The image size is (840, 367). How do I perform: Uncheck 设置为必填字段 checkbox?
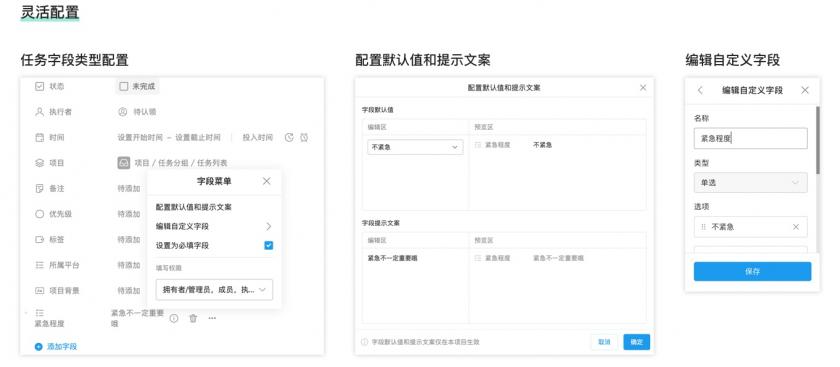(x=268, y=245)
